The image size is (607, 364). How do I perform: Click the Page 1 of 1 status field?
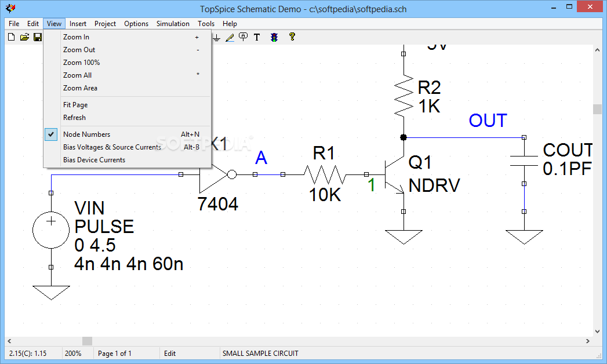(x=126, y=353)
